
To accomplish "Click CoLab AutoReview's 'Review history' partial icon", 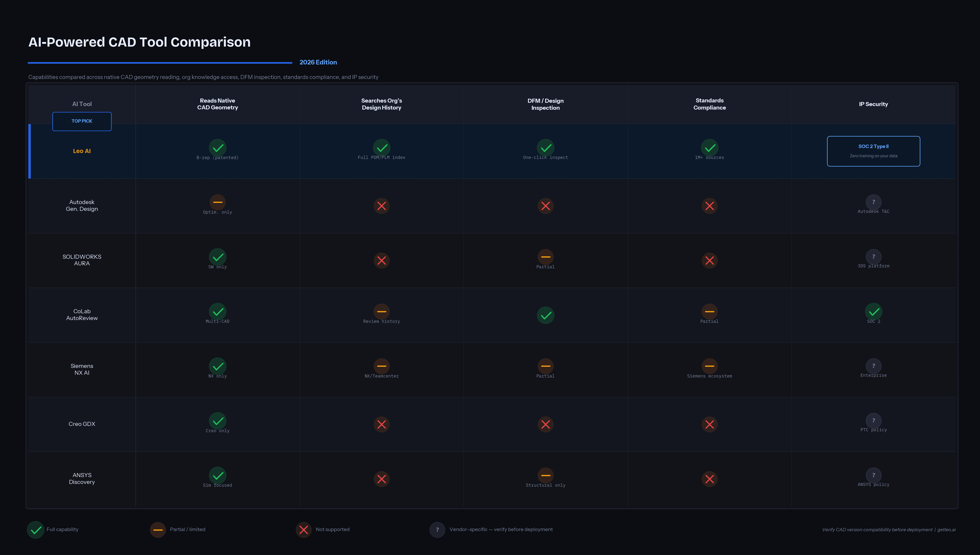I will 381,311.
